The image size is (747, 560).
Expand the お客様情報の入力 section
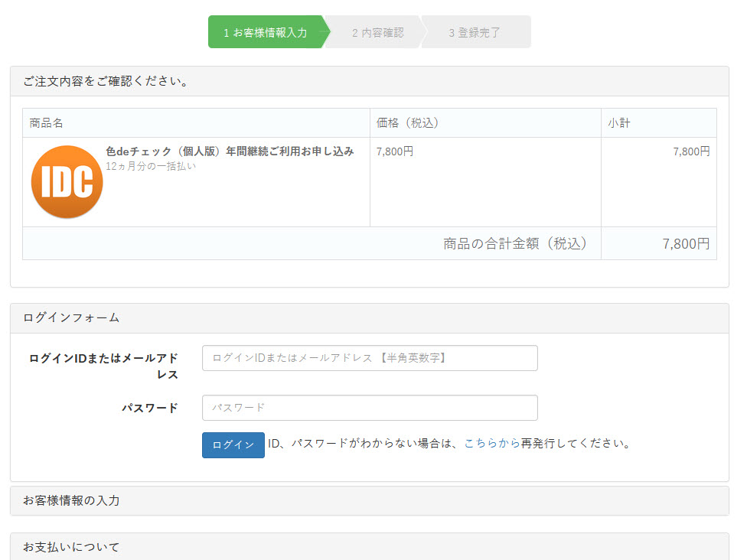[x=71, y=501]
